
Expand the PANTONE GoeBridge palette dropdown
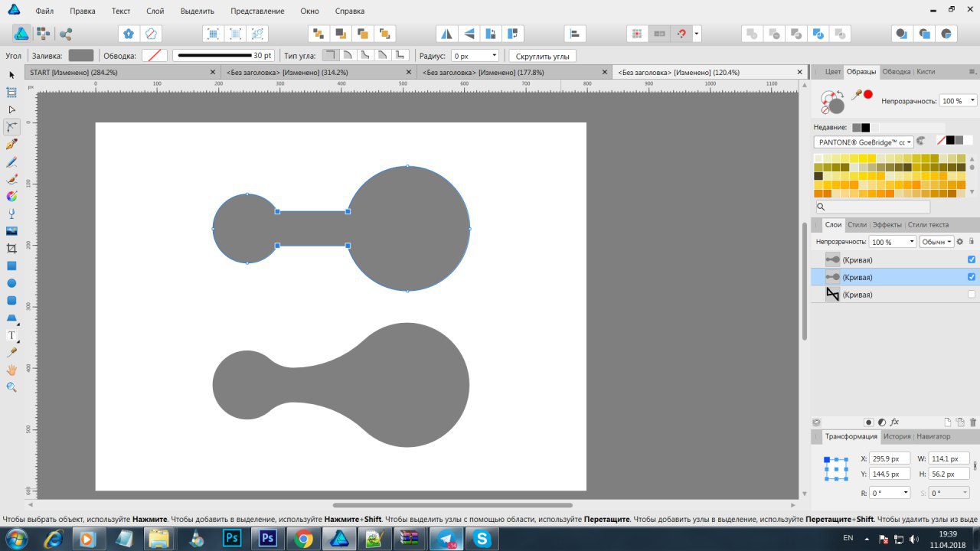click(910, 142)
